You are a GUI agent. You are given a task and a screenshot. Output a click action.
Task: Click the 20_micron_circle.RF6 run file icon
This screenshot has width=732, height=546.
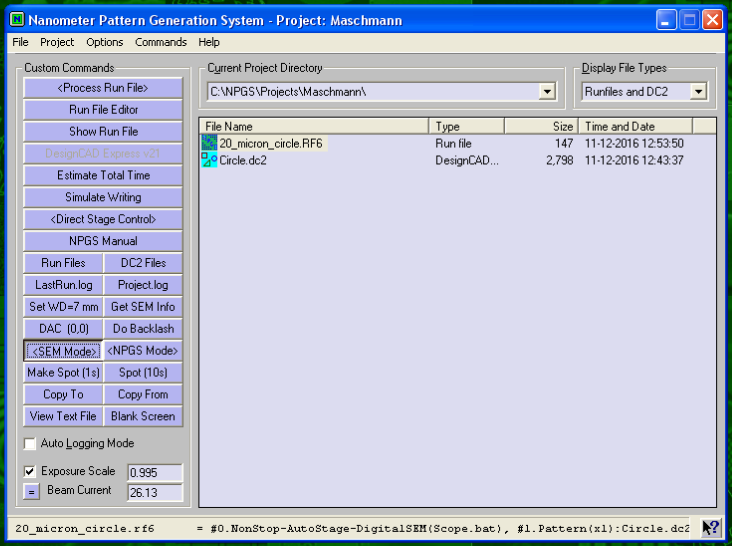209,143
